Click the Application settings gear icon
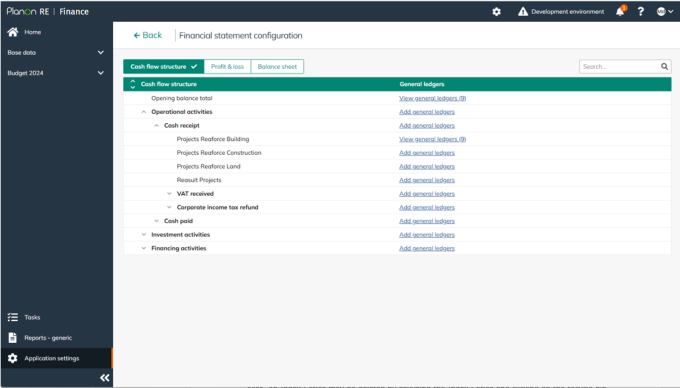This screenshot has height=388, width=680. pyautogui.click(x=13, y=358)
